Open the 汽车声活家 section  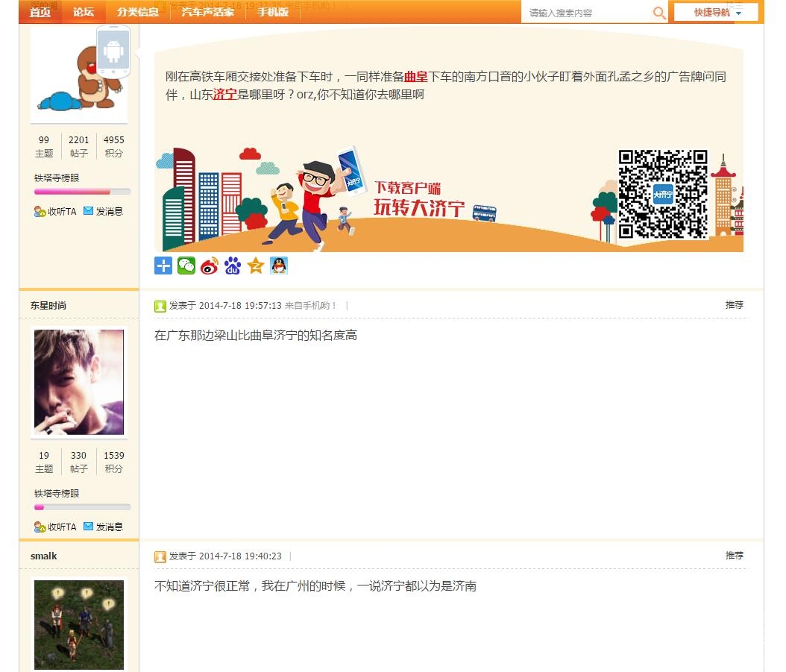[x=209, y=12]
